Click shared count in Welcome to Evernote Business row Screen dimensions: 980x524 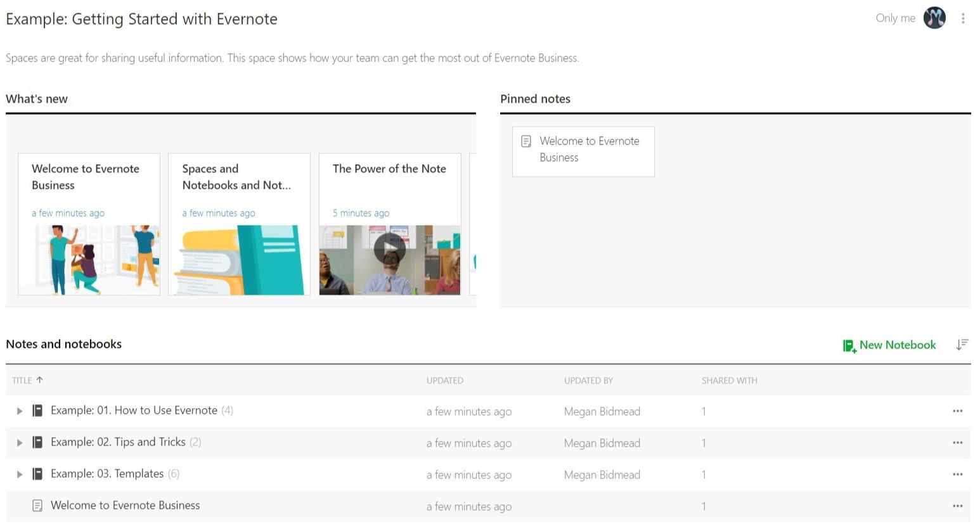click(x=704, y=506)
